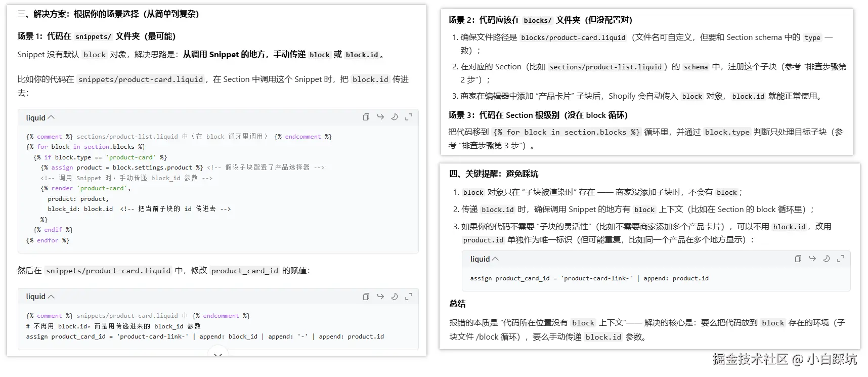Viewport: 868px width, 377px height.
Task: Click heading 场景 2：代码应该在 blocks/ 文件夹
Action: [x=540, y=20]
